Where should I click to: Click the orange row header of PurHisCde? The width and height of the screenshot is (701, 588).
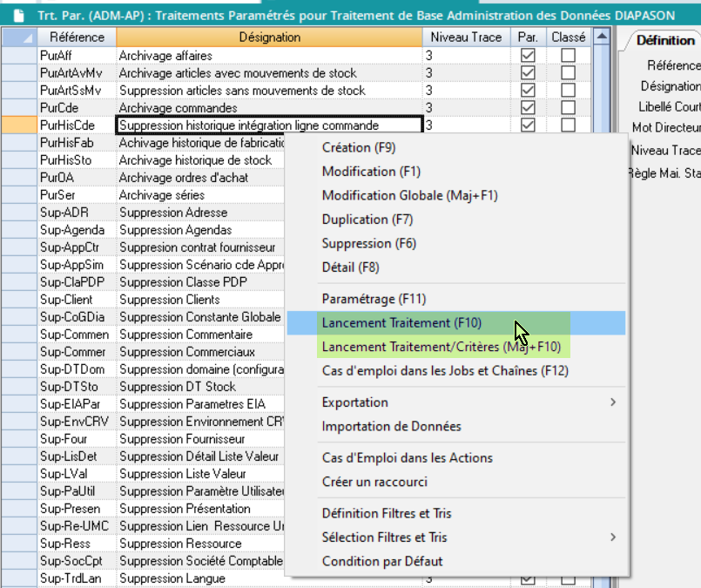18,125
